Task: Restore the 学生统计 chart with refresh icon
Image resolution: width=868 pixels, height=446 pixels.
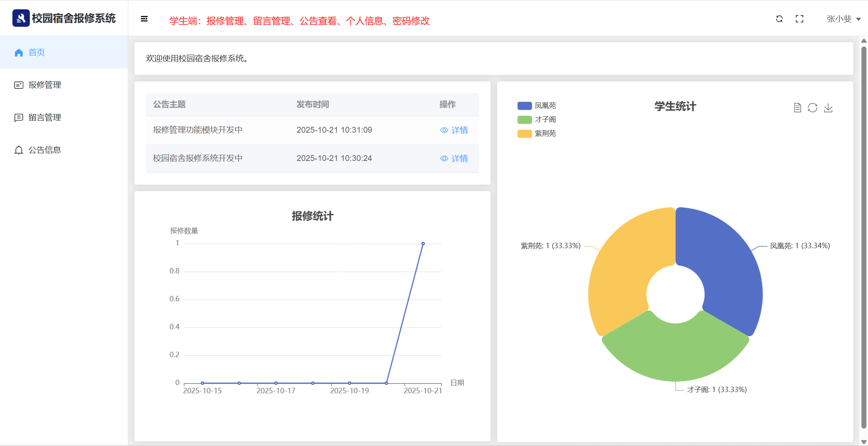Action: click(x=813, y=108)
